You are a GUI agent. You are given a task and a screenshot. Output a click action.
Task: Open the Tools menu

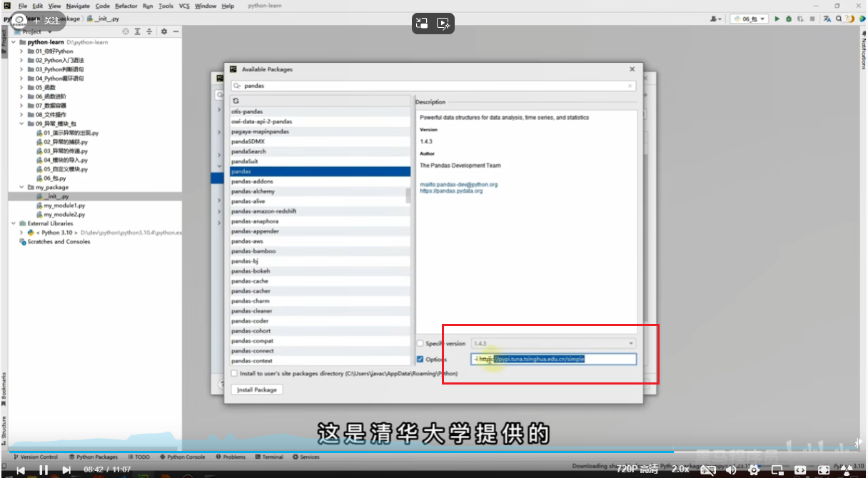coord(166,6)
